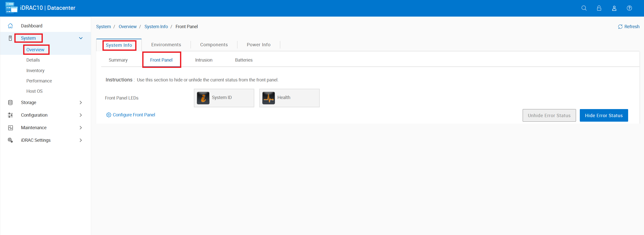Screen dimensions: 644x235
Task: Expand the Configuration menu chevron
Action: [81, 115]
